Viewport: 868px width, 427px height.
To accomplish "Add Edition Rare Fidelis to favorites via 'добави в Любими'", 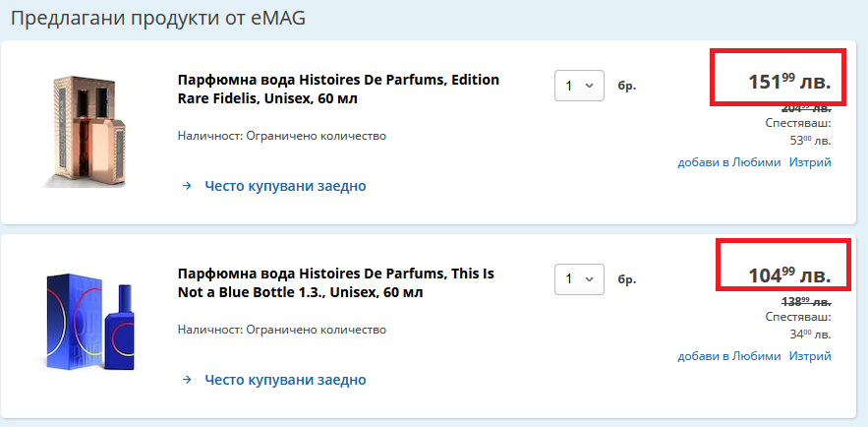I will click(x=728, y=162).
